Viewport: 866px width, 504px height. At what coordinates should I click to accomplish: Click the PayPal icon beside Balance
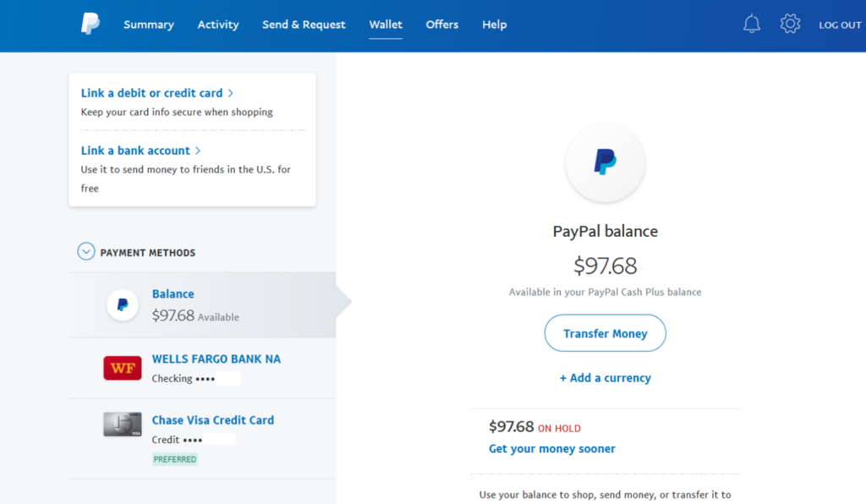coord(122,304)
